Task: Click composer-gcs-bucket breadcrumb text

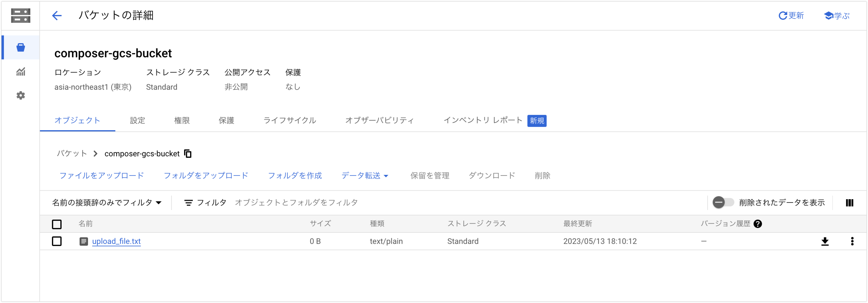Action: [142, 154]
